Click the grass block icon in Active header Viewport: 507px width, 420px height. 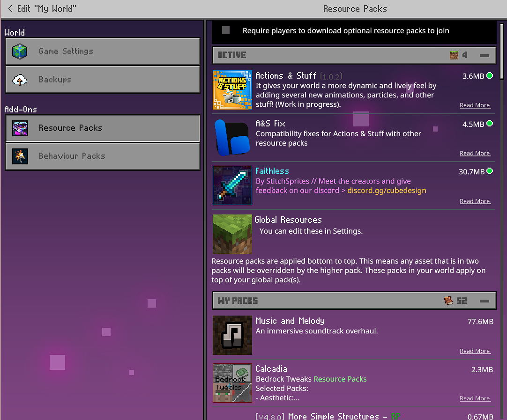(x=454, y=55)
